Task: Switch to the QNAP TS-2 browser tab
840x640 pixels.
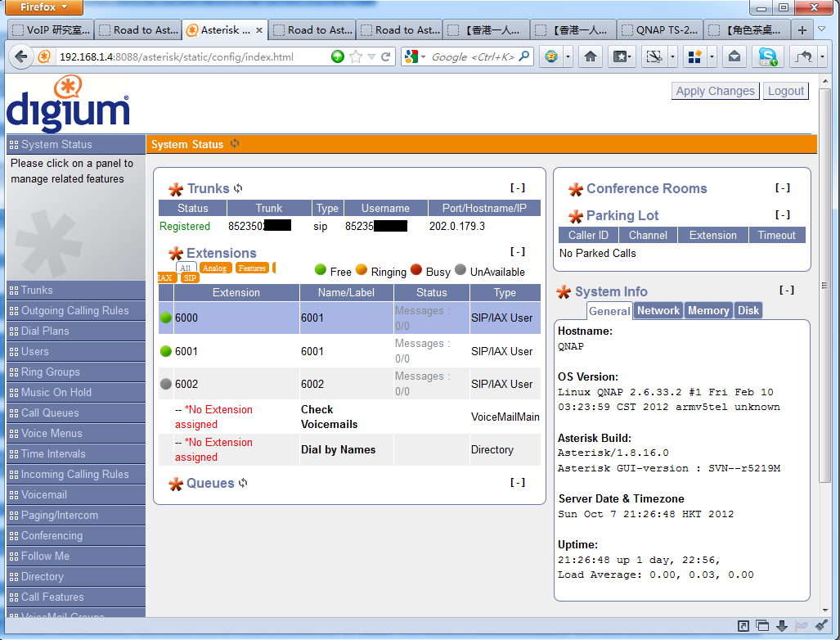Action: pos(661,30)
